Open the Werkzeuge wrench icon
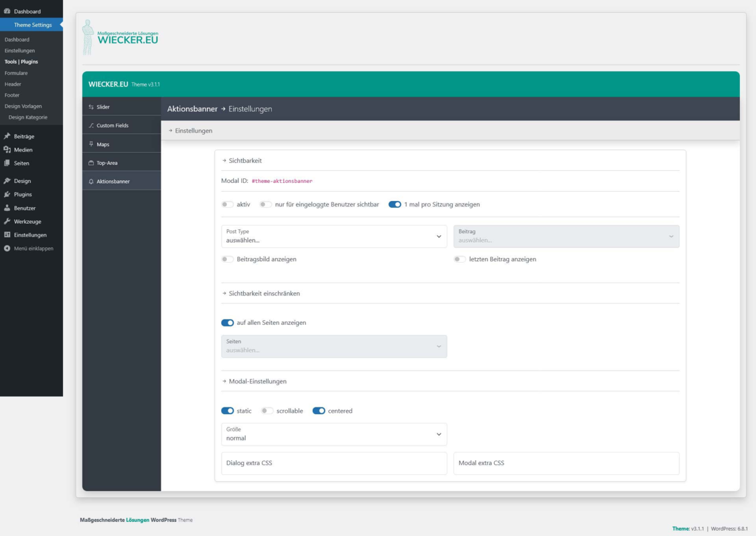Screen dimensions: 756x536 [7, 222]
